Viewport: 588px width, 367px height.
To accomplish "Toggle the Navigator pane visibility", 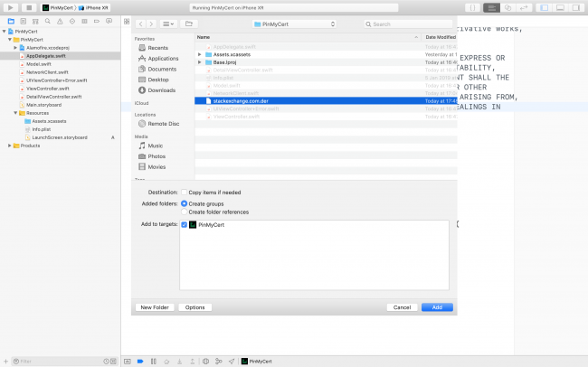I will tap(544, 7).
